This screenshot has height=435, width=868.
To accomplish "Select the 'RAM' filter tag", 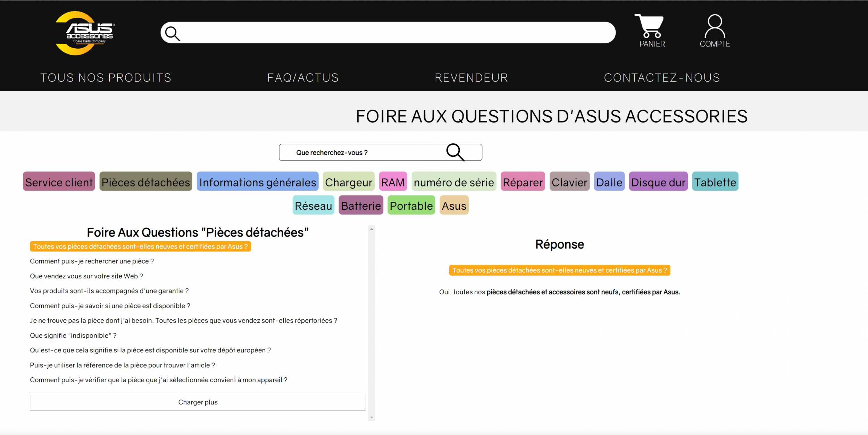I will click(393, 182).
